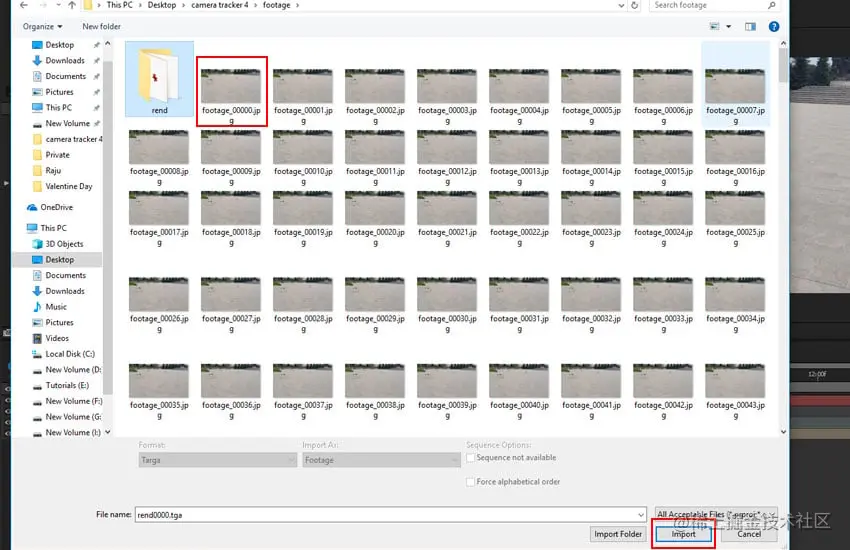Select 3D Objects in navigation pane
The width and height of the screenshot is (850, 550).
[x=64, y=244]
